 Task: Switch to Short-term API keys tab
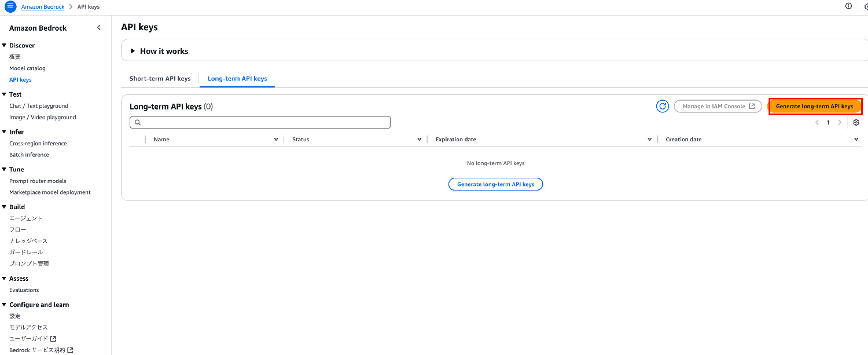click(160, 79)
